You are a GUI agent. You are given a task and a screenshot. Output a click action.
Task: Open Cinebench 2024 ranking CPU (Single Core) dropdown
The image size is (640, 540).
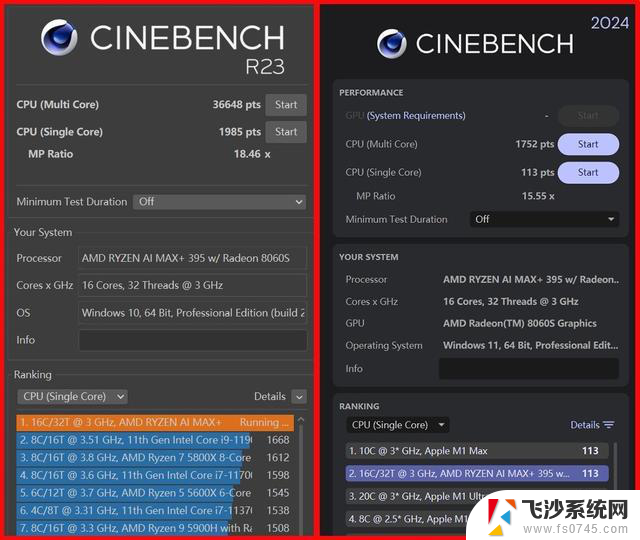pos(398,425)
